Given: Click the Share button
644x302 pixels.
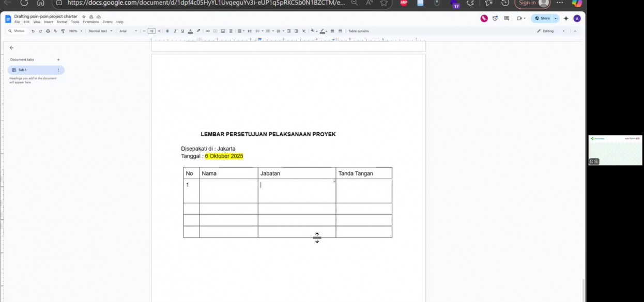Looking at the screenshot, I should click(x=542, y=18).
